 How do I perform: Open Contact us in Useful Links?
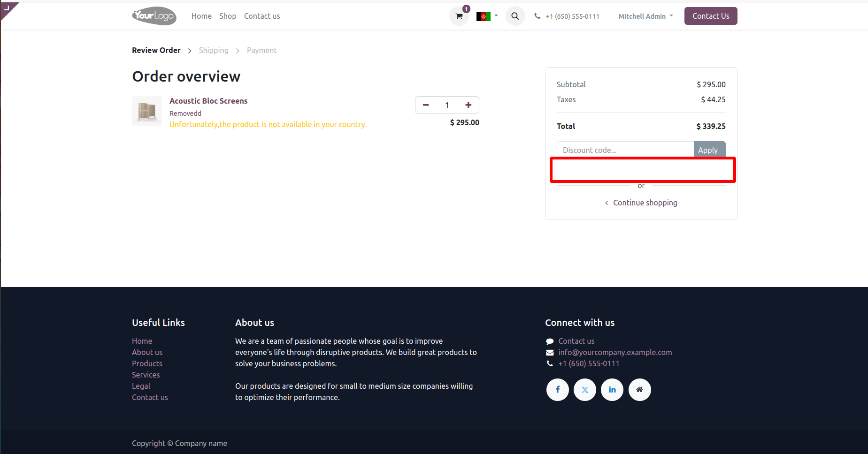[x=150, y=397]
